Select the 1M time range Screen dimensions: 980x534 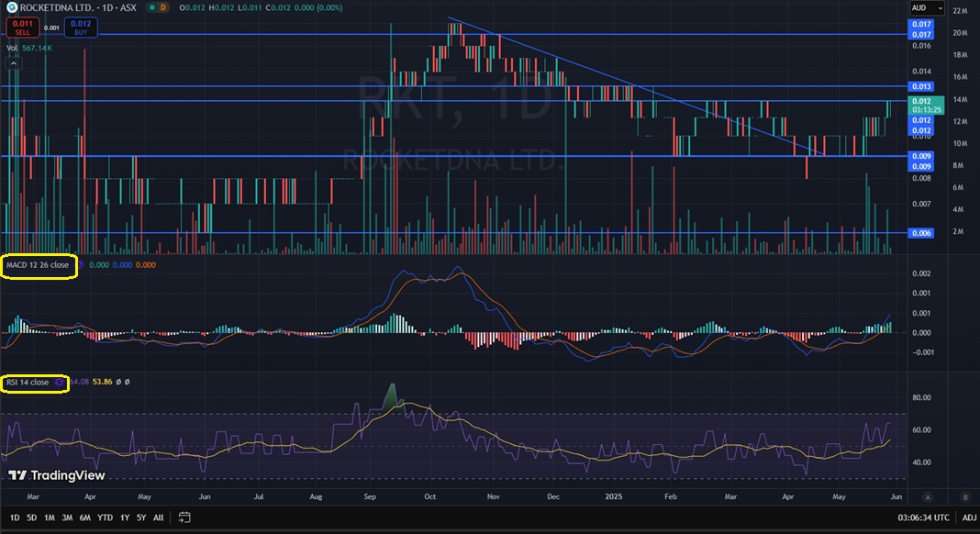[50, 517]
